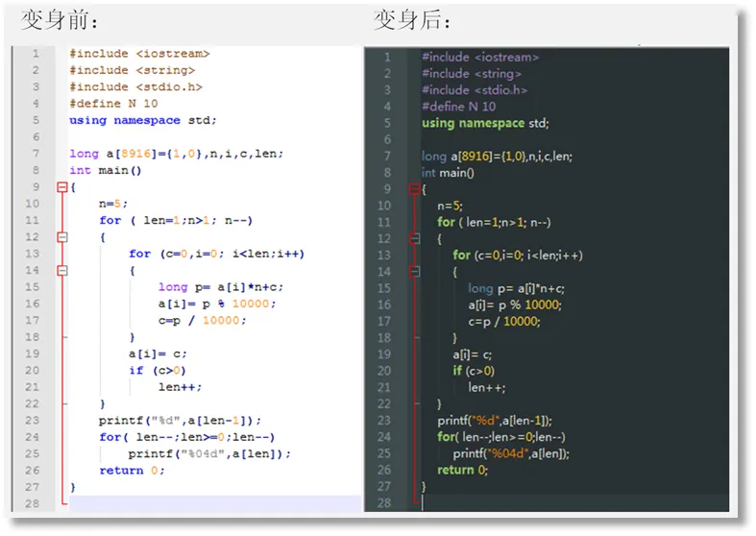The image size is (756, 536).
Task: Click 'if (c>0)' in the light editor
Action: point(158,371)
